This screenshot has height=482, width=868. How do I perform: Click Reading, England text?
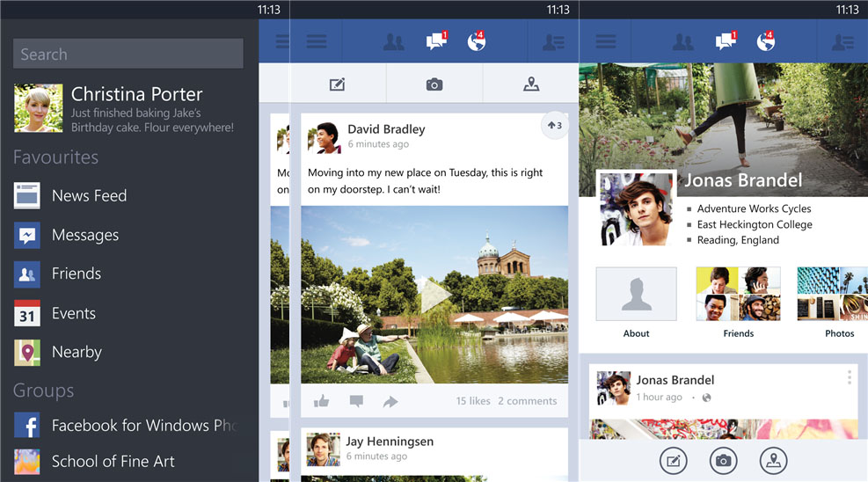738,239
